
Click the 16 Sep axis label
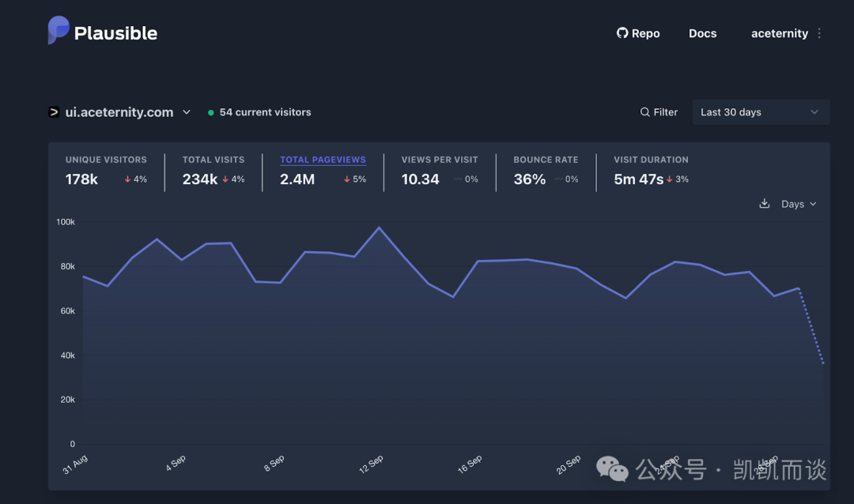click(470, 465)
